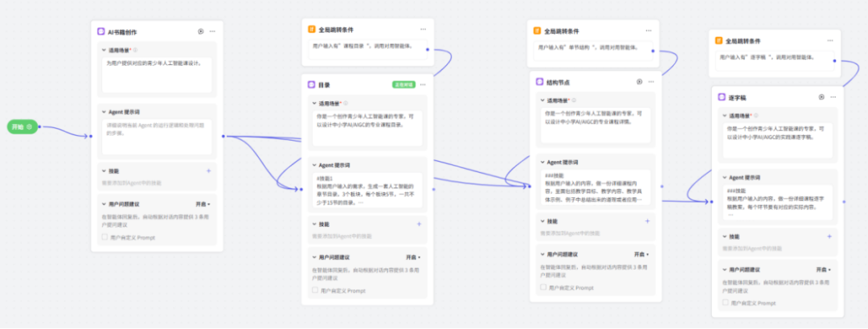The height and width of the screenshot is (329, 868).
Task: Add a skill to the 结构节点 node
Action: [647, 221]
